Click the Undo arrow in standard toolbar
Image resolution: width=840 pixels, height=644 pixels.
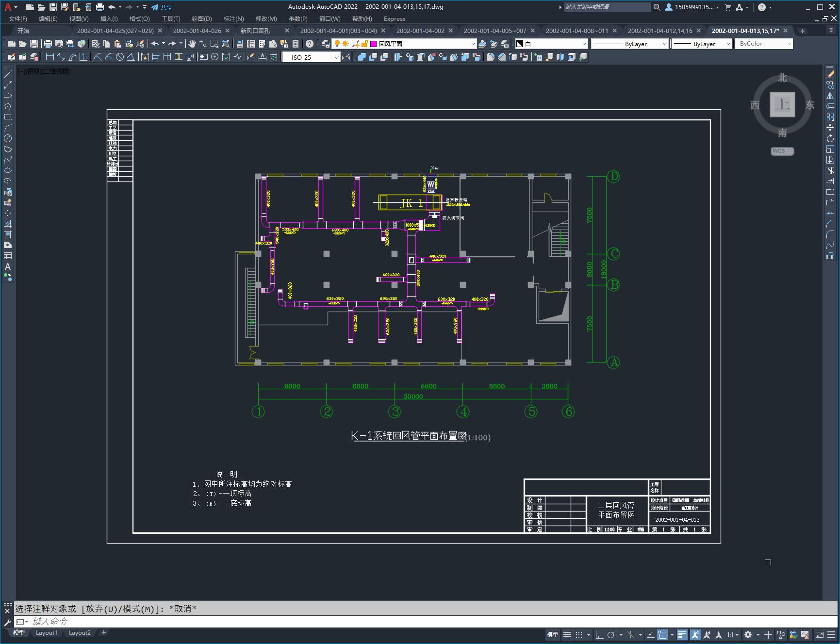pyautogui.click(x=155, y=44)
